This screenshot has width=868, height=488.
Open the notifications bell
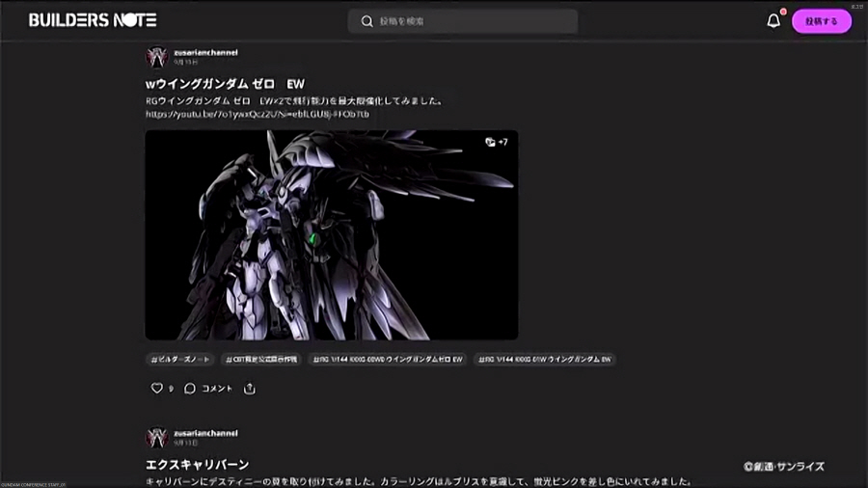point(773,21)
